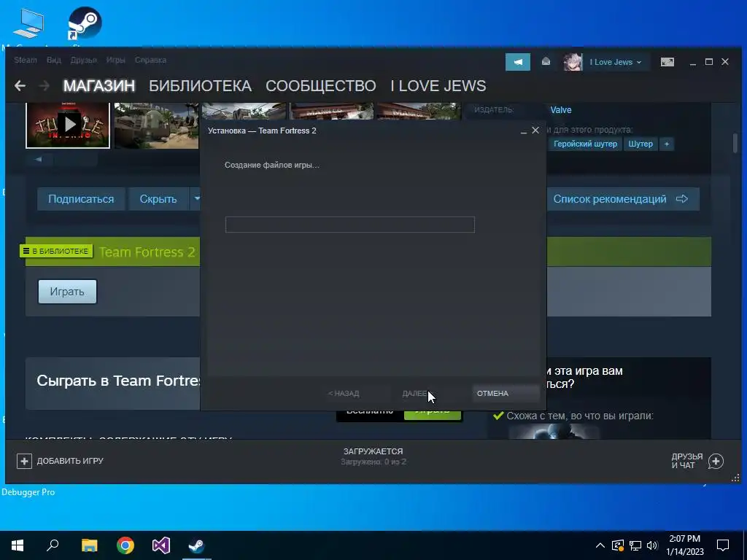Click the Скрыть button

pyautogui.click(x=158, y=198)
